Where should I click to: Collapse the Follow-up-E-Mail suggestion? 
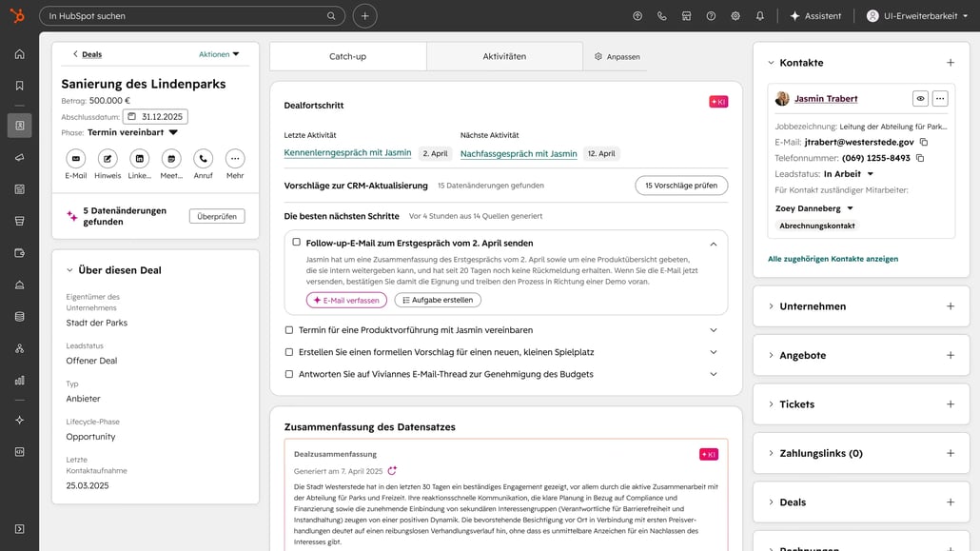[x=714, y=244]
